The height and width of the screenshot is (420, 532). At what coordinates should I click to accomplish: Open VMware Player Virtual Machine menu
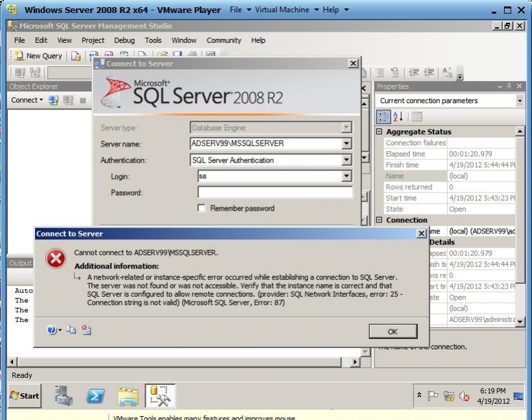286,10
